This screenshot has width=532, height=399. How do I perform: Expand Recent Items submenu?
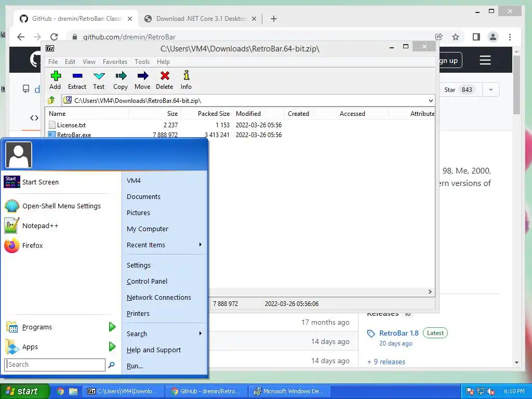(x=201, y=245)
